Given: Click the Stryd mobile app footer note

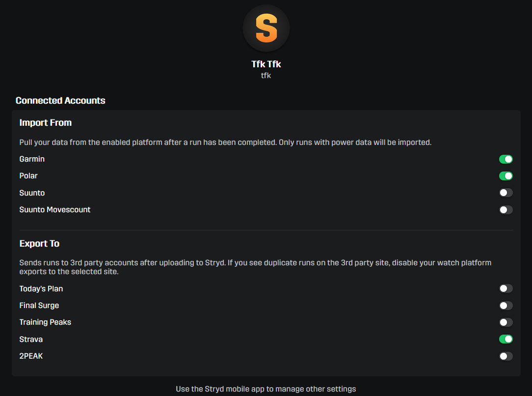Looking at the screenshot, I should point(266,389).
